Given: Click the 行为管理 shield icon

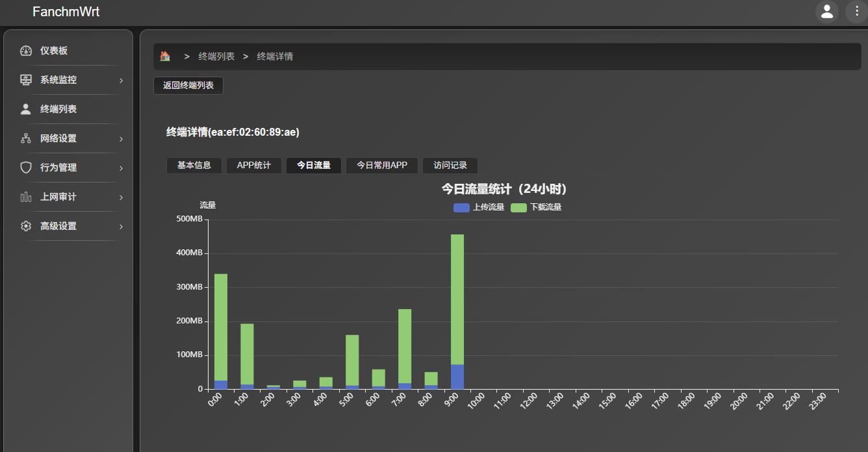Looking at the screenshot, I should pos(26,167).
